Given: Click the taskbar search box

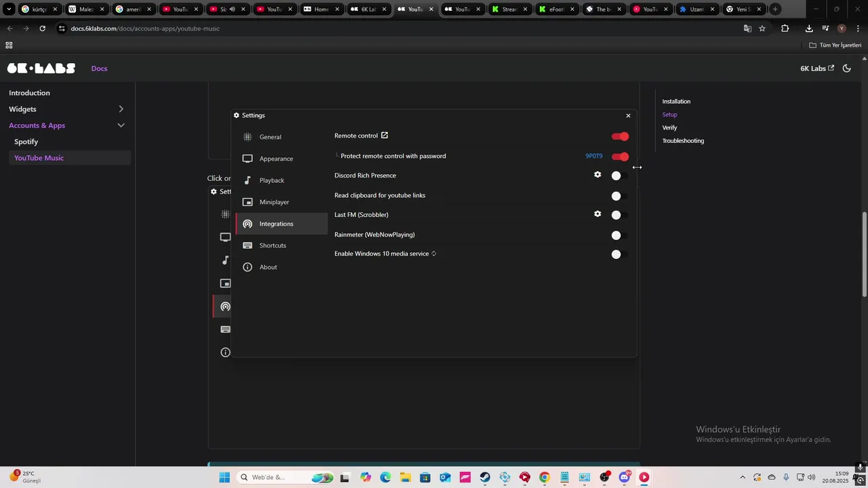Looking at the screenshot, I should point(286,477).
